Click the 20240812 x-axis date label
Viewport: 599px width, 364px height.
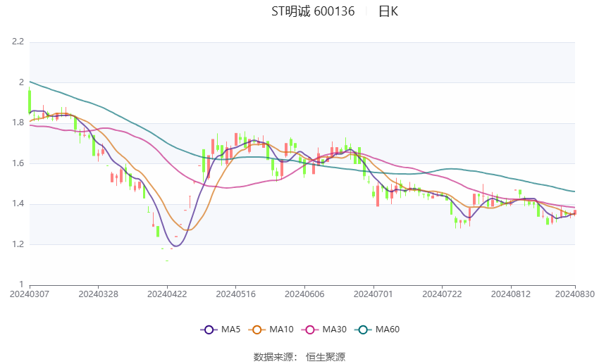pos(511,294)
